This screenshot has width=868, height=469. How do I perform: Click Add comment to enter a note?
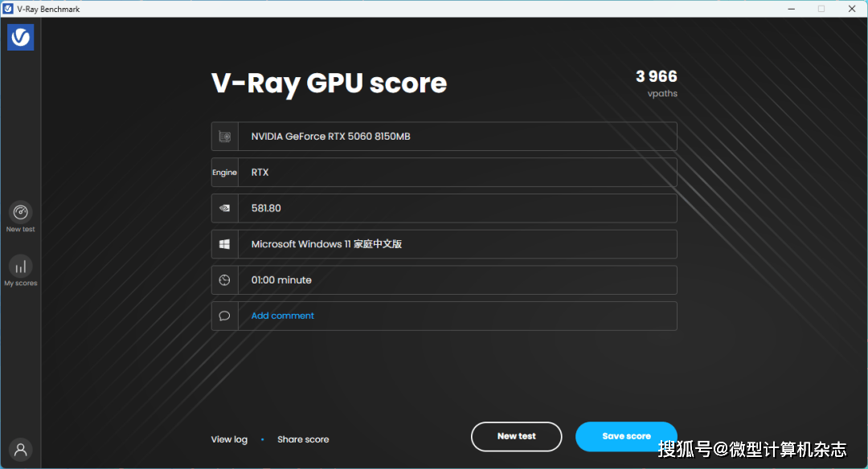283,316
